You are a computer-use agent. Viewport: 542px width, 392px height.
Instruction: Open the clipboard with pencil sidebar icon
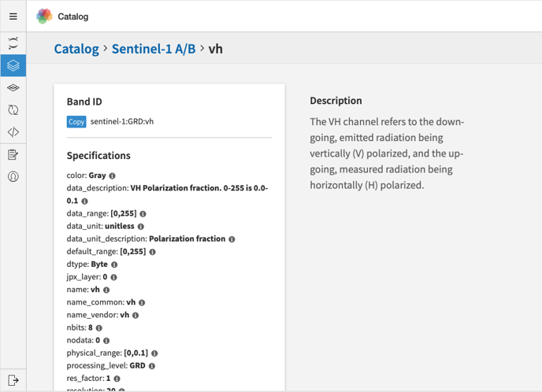coord(13,155)
